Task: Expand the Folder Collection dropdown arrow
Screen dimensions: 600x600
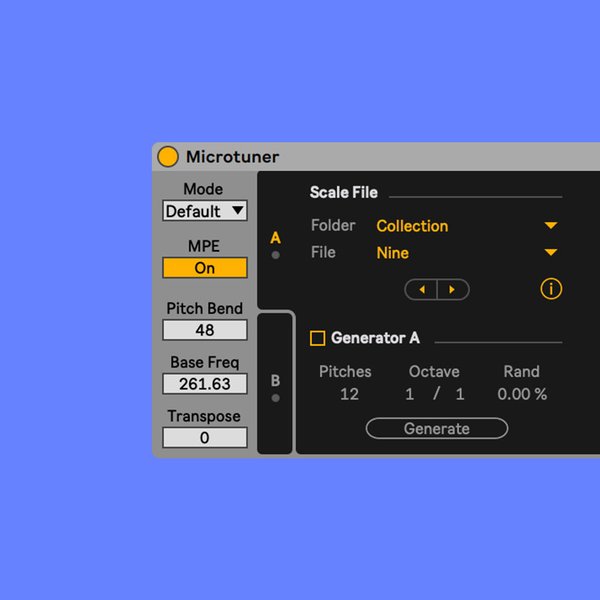Action: 550,226
